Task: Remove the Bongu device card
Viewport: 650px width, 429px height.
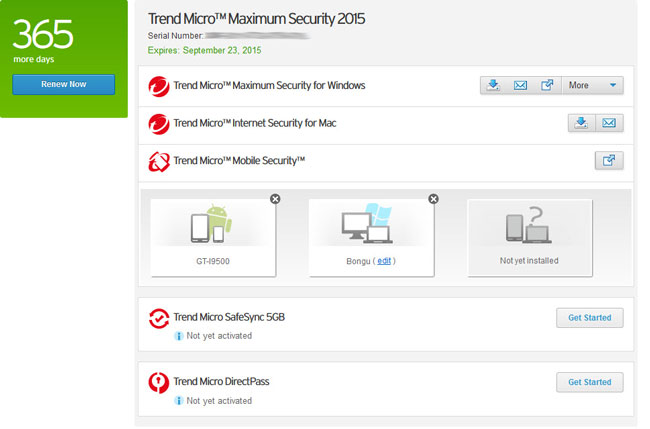Action: click(x=433, y=199)
